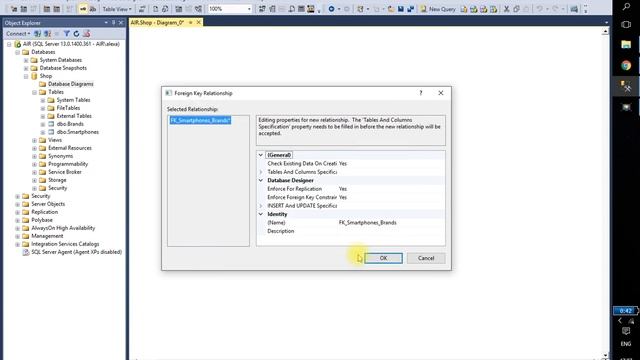Click OK in Foreign Key Relationship dialog
The height and width of the screenshot is (360, 640).
[383, 258]
